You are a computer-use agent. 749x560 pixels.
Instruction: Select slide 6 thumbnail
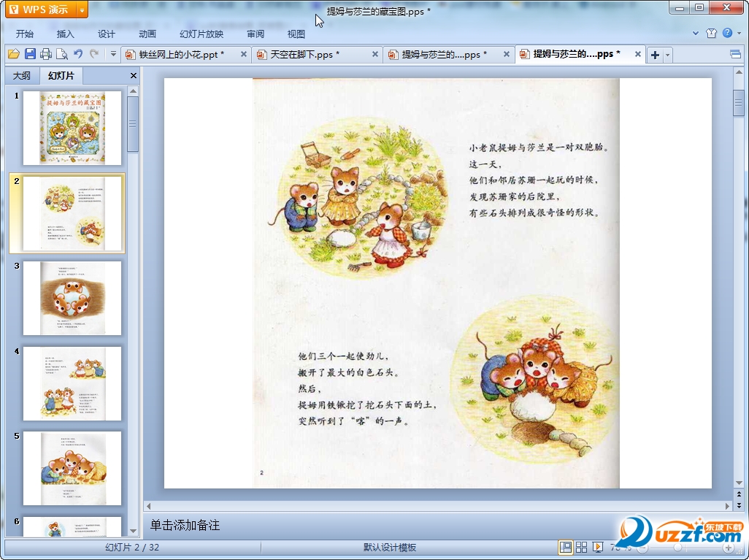pyautogui.click(x=72, y=526)
